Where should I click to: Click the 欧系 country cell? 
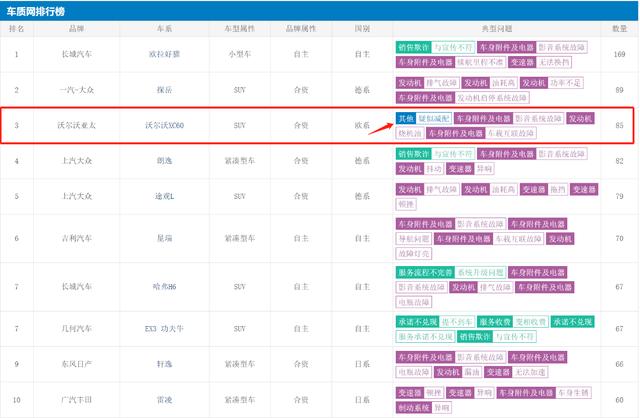362,125
